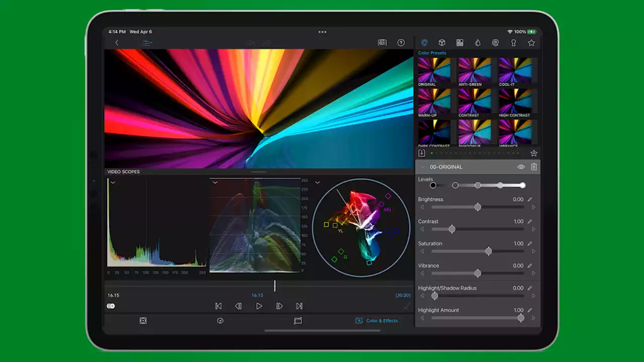Delete the 00-ORIGINAL effect with trash icon

(x=534, y=167)
